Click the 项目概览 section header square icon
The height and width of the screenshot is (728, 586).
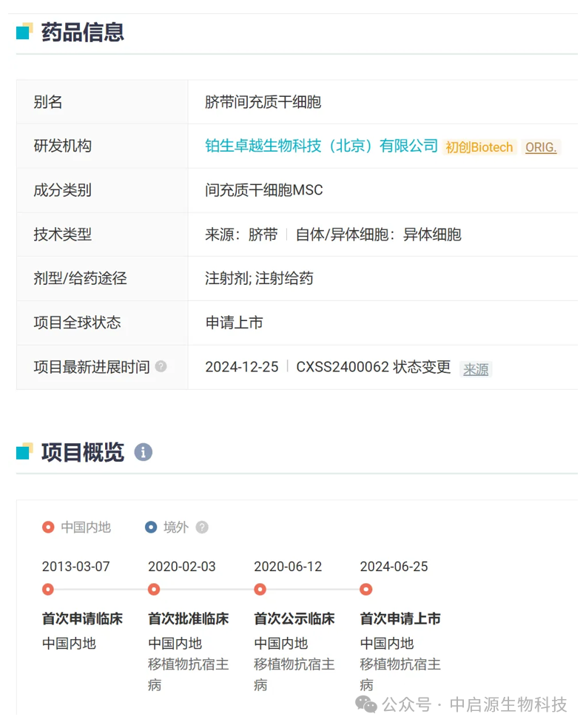tap(24, 451)
